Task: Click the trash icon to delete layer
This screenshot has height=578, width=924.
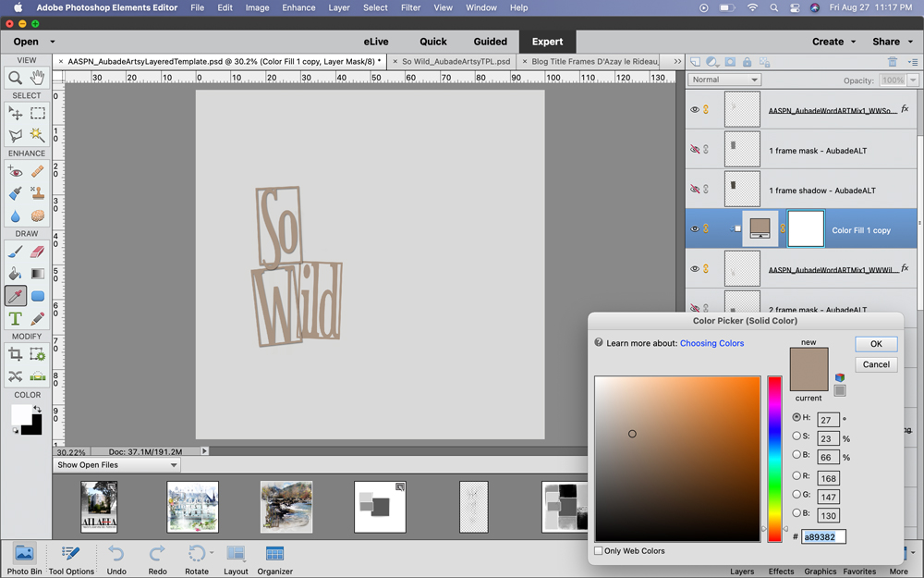Action: click(893, 62)
